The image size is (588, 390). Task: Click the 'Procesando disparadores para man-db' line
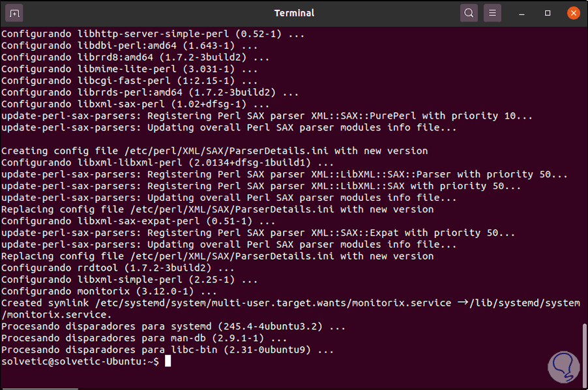point(144,338)
